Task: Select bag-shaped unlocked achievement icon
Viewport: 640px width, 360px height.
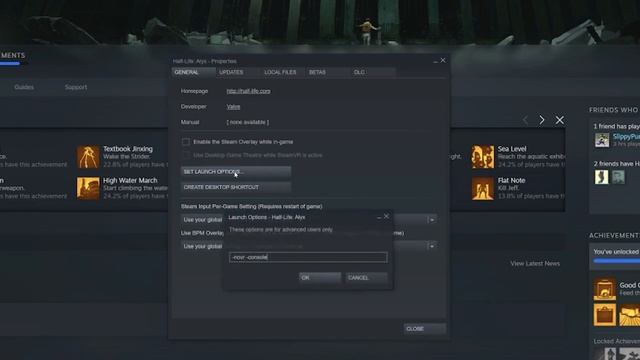Action: pos(604,315)
